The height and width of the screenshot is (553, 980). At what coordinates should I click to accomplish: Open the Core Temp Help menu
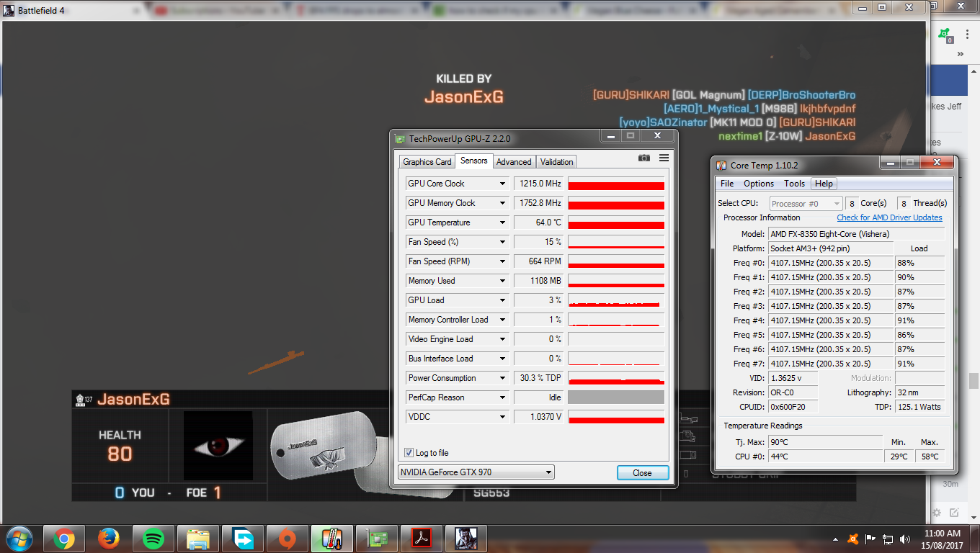coord(824,184)
